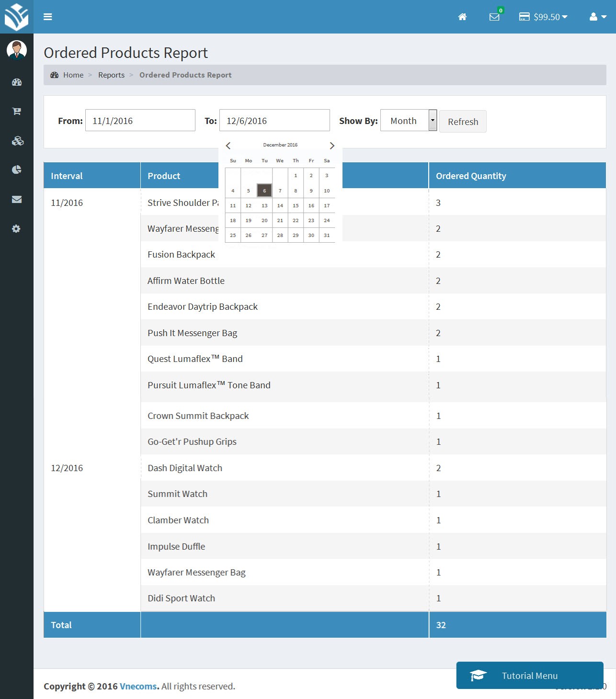The width and height of the screenshot is (616, 699).
Task: Open the Messages envelope icon in sidebar
Action: pyautogui.click(x=16, y=199)
